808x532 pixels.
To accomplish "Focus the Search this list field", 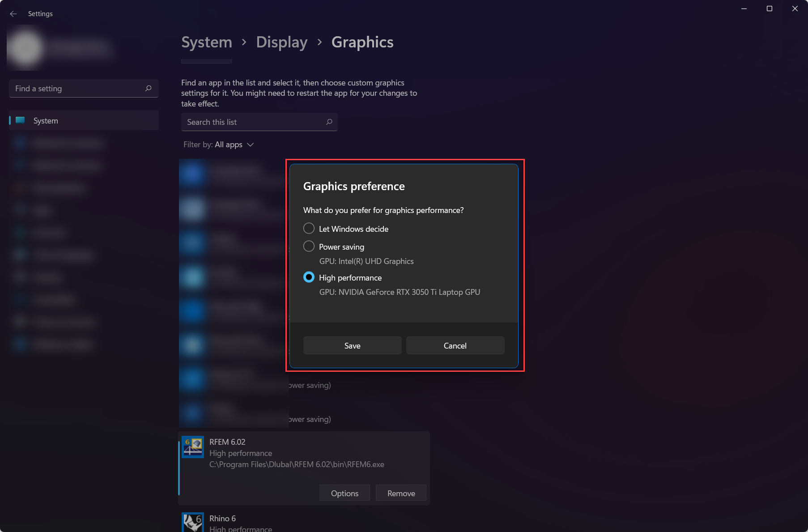I will [x=259, y=122].
